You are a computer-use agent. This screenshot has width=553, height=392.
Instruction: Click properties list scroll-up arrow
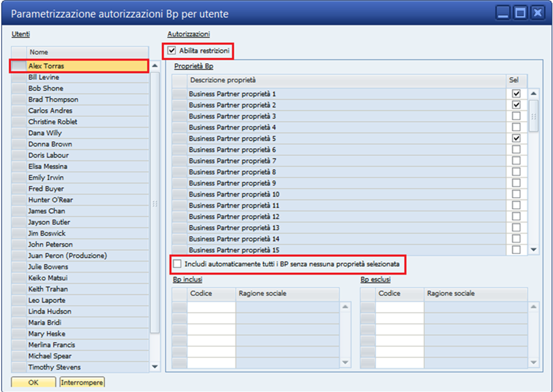(534, 94)
